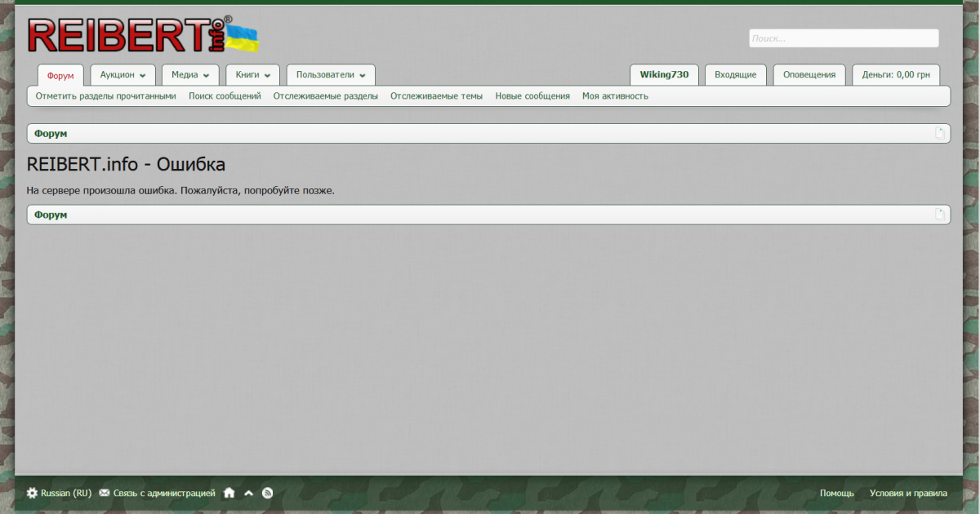Click the REIBERT.info logo
This screenshot has height=514, width=980.
tap(143, 37)
